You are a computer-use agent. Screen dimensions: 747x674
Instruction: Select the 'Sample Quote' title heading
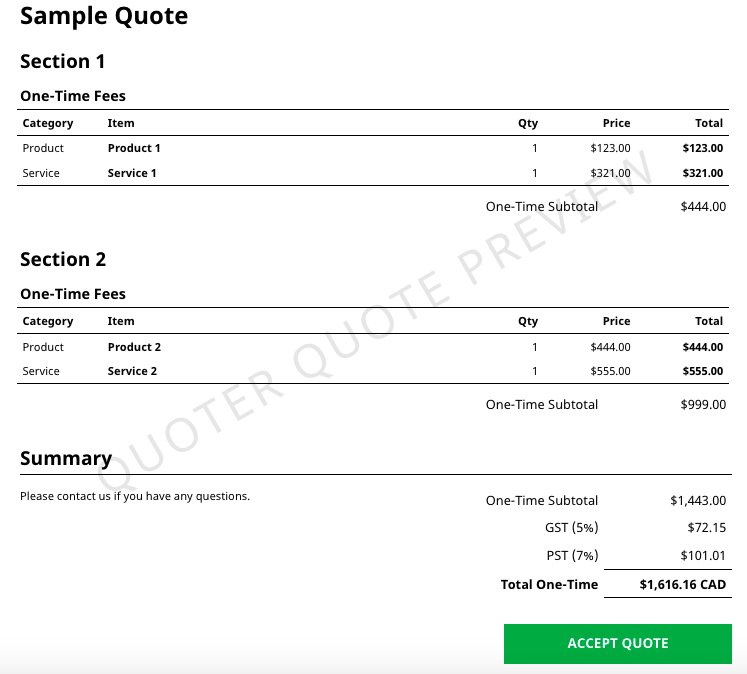pyautogui.click(x=104, y=17)
